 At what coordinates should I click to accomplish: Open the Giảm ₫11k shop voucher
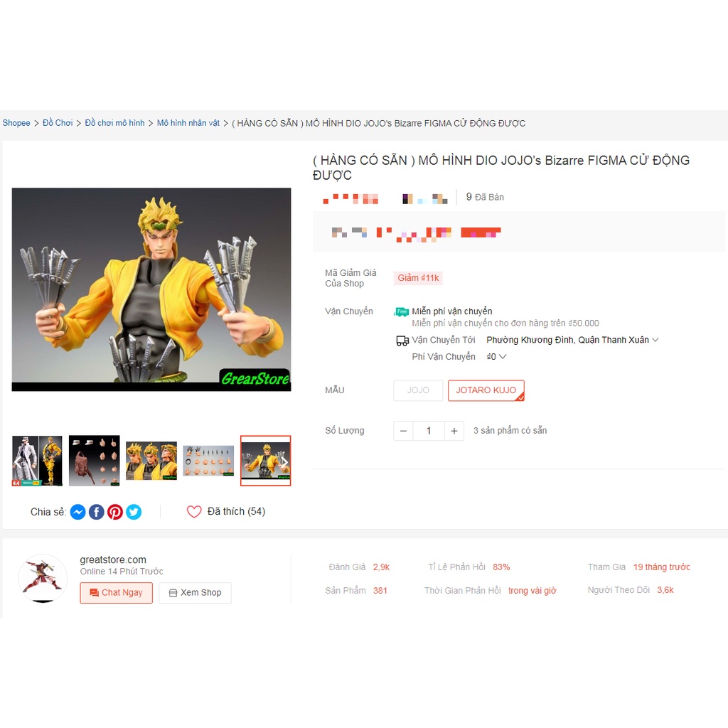[x=418, y=278]
